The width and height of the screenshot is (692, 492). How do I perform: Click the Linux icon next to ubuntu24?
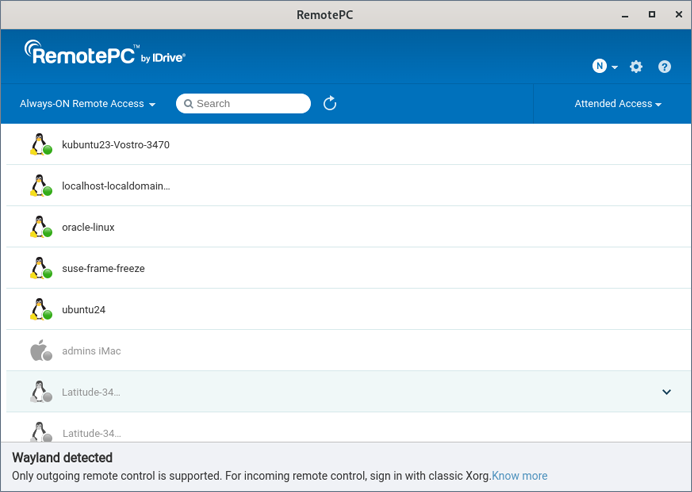pyautogui.click(x=40, y=310)
